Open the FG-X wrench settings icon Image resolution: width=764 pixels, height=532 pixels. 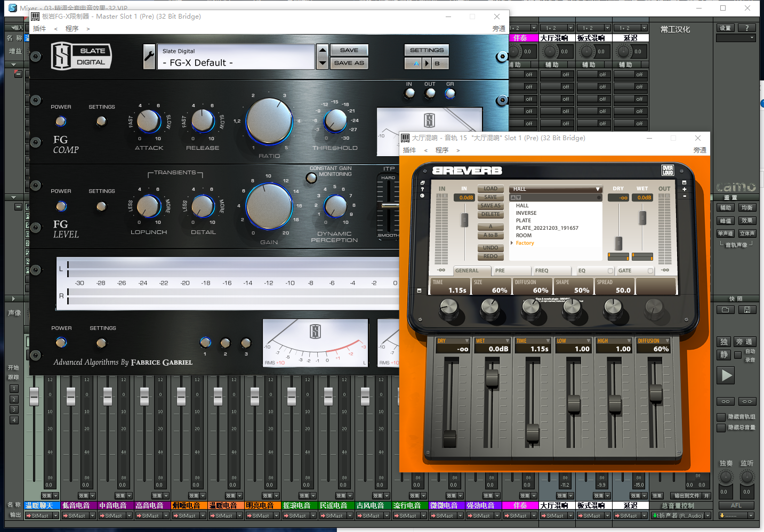point(149,57)
